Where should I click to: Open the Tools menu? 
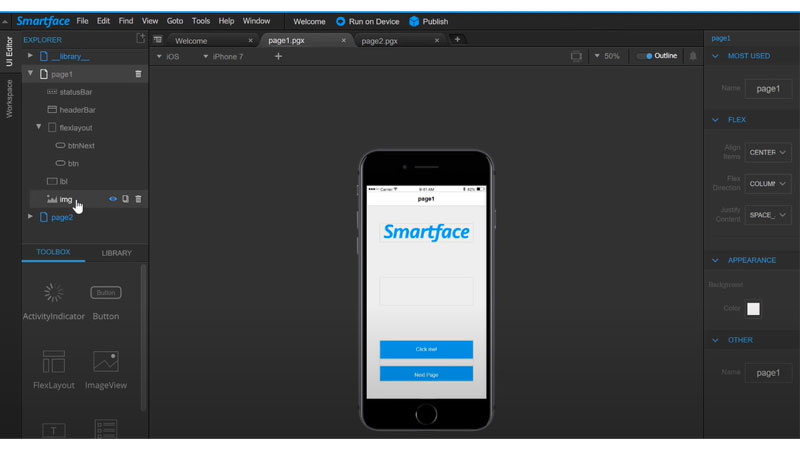click(x=201, y=21)
